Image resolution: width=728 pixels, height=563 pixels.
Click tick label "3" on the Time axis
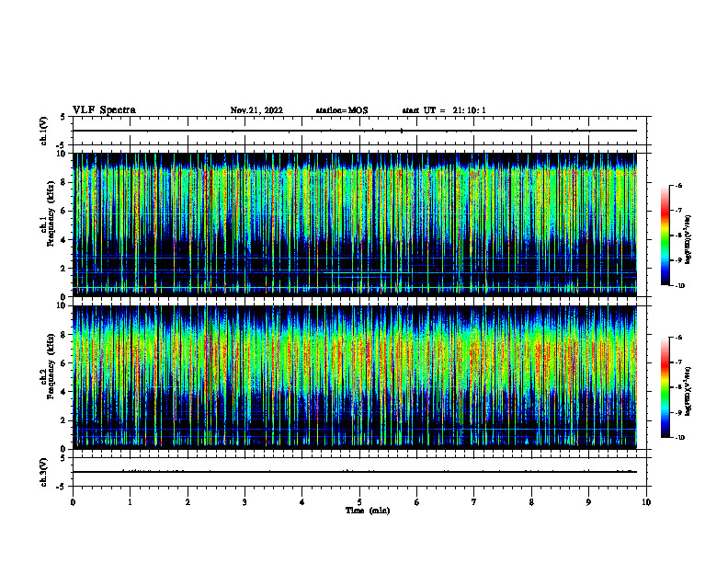point(245,502)
